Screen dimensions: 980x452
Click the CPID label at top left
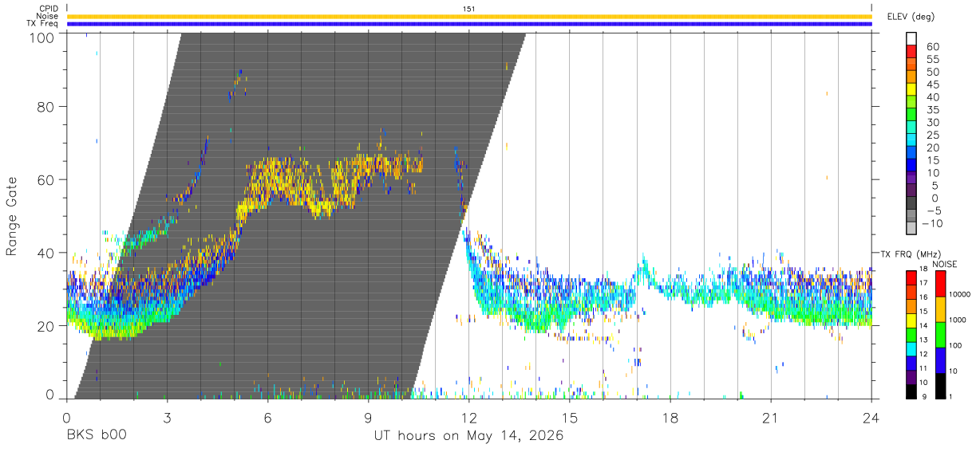[49, 9]
